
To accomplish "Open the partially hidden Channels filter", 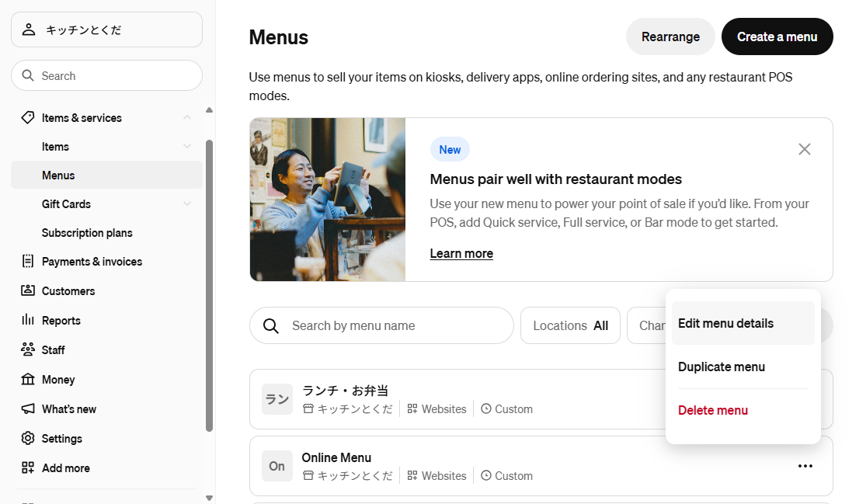I will click(x=647, y=325).
